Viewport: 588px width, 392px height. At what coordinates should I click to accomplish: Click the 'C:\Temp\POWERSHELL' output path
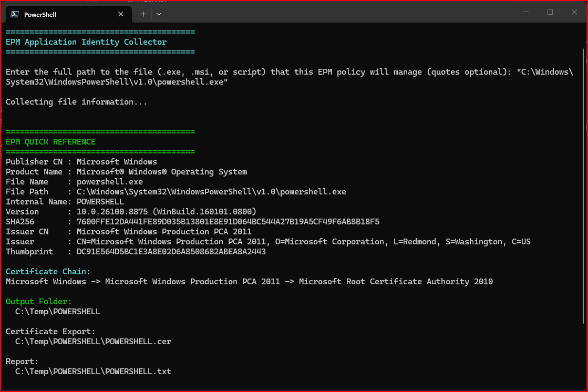click(57, 312)
